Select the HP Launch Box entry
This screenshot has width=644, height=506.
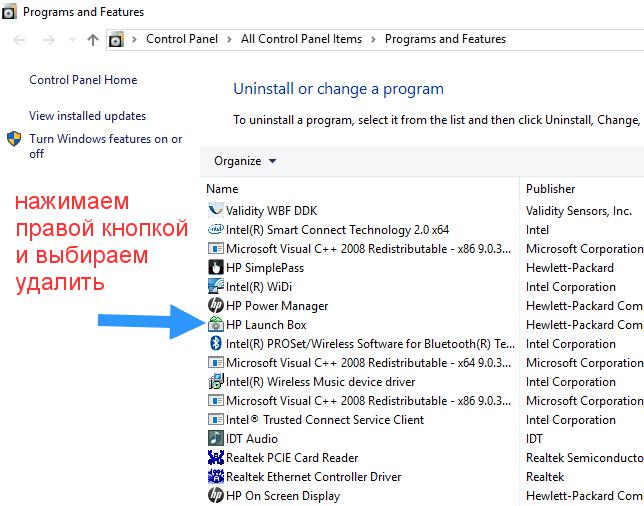[266, 324]
